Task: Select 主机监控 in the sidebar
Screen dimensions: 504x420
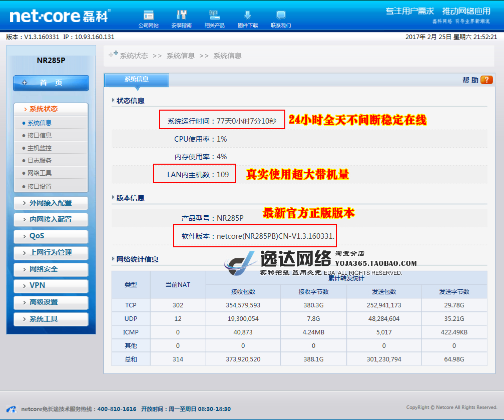Action: tap(39, 148)
